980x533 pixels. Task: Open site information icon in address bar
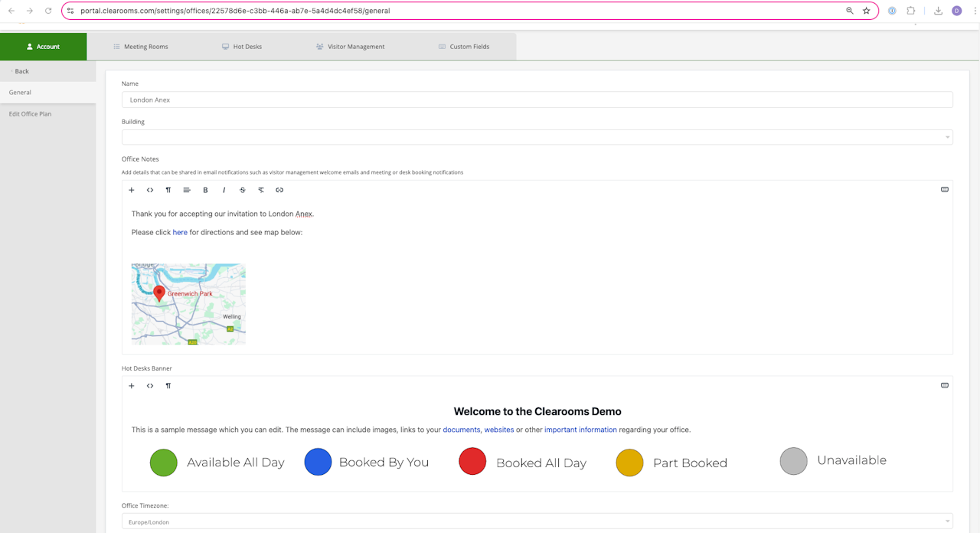coord(70,11)
